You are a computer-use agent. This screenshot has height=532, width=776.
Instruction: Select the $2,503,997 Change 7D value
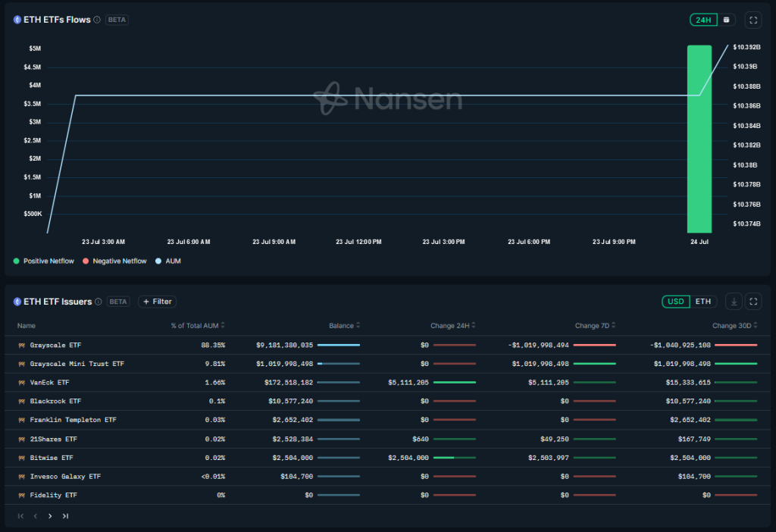tap(549, 458)
